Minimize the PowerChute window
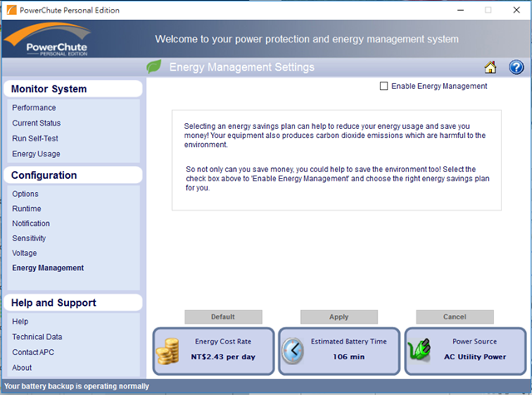Image resolution: width=532 pixels, height=395 pixels. 461,10
